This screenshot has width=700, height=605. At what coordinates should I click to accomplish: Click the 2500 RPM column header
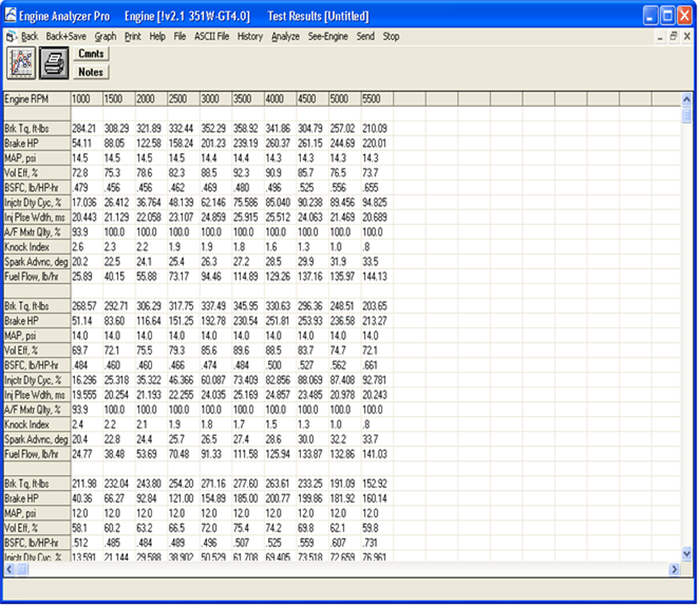183,99
